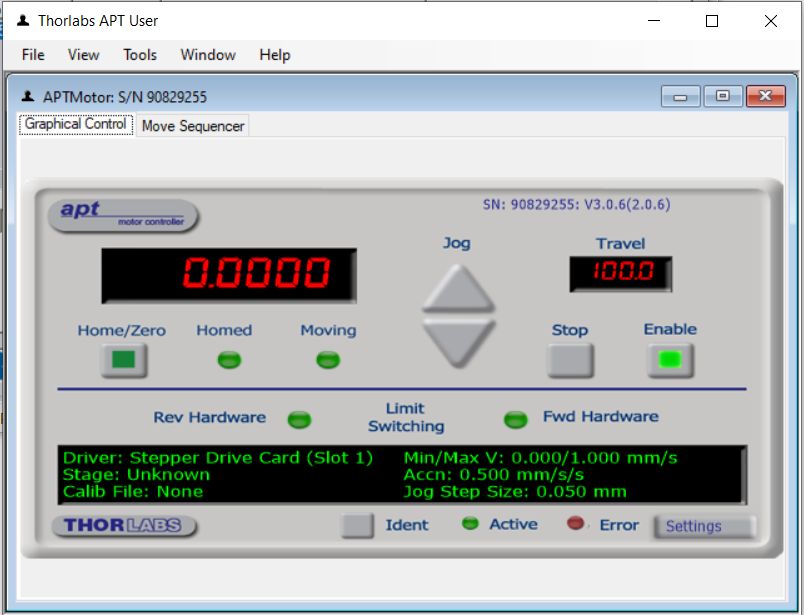Open the File menu

click(33, 55)
